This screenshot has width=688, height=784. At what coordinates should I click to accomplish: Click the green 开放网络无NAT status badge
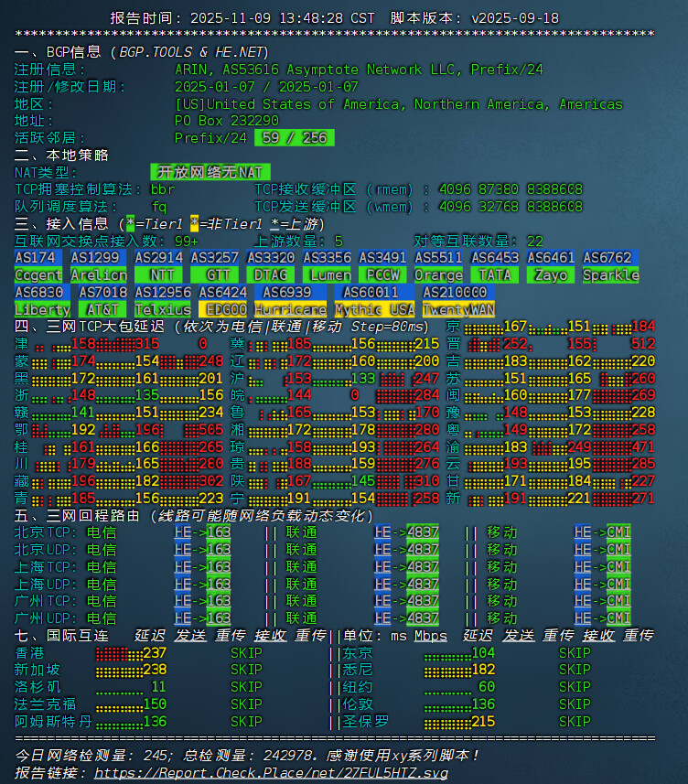pyautogui.click(x=210, y=172)
